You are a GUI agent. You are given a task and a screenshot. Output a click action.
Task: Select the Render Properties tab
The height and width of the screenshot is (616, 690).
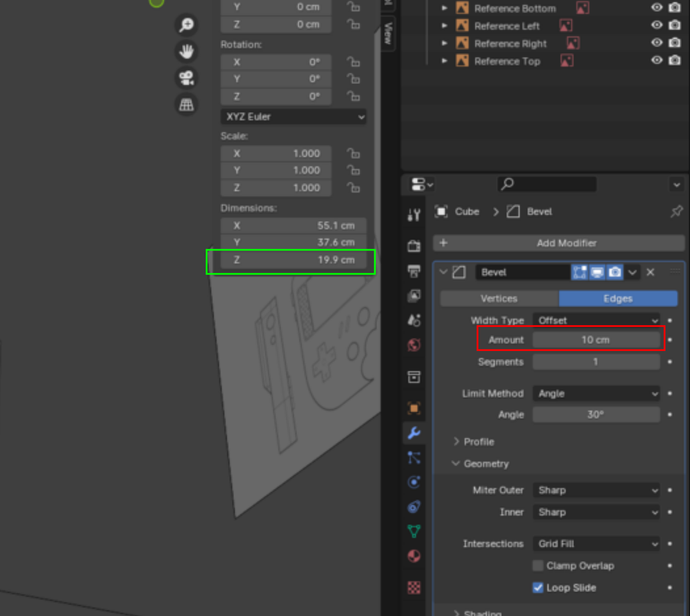[x=414, y=245]
